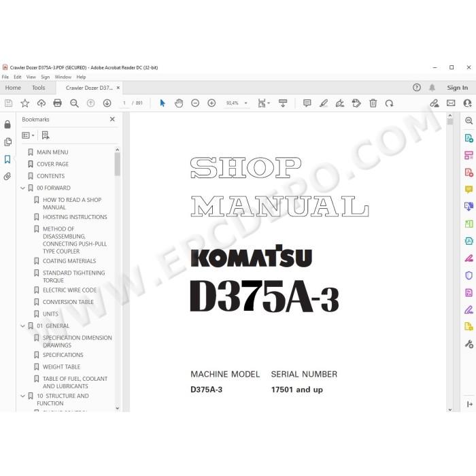The image size is (476, 476).
Task: Collapse the 00 FORWARD bookmark section
Action: [22, 188]
